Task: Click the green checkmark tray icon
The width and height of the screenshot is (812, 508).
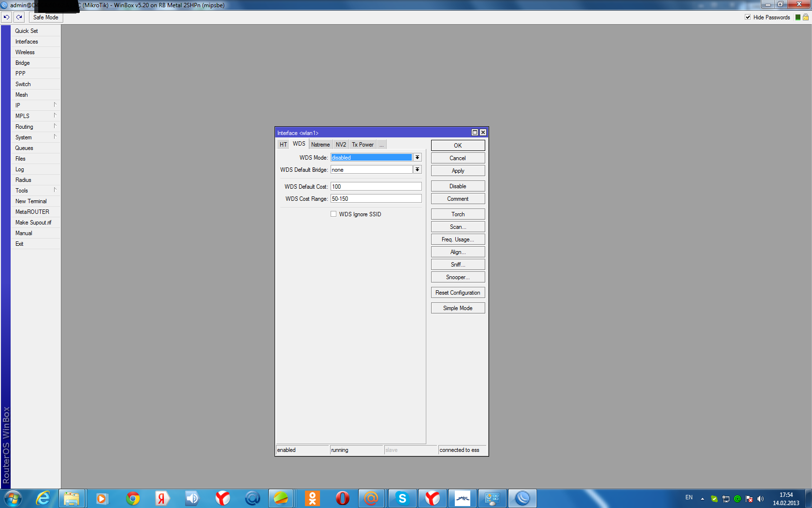Action: [714, 499]
